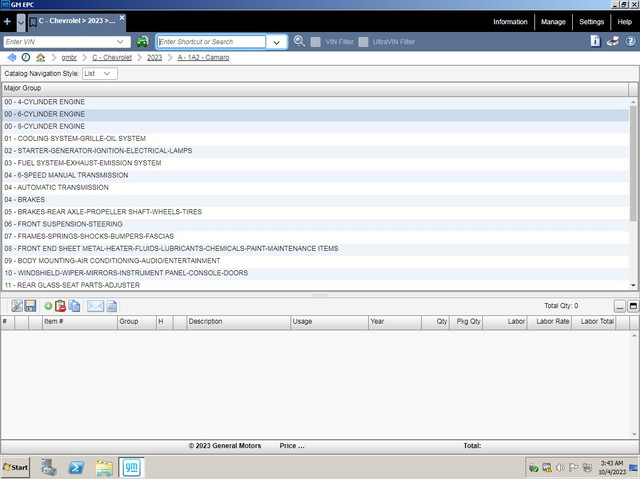Screen dimensions: 640x479
Task: Select 07 - FRAMES-SPRINGS-SHOCKS-BUMPERS-FASCIAS
Action: click(x=315, y=237)
